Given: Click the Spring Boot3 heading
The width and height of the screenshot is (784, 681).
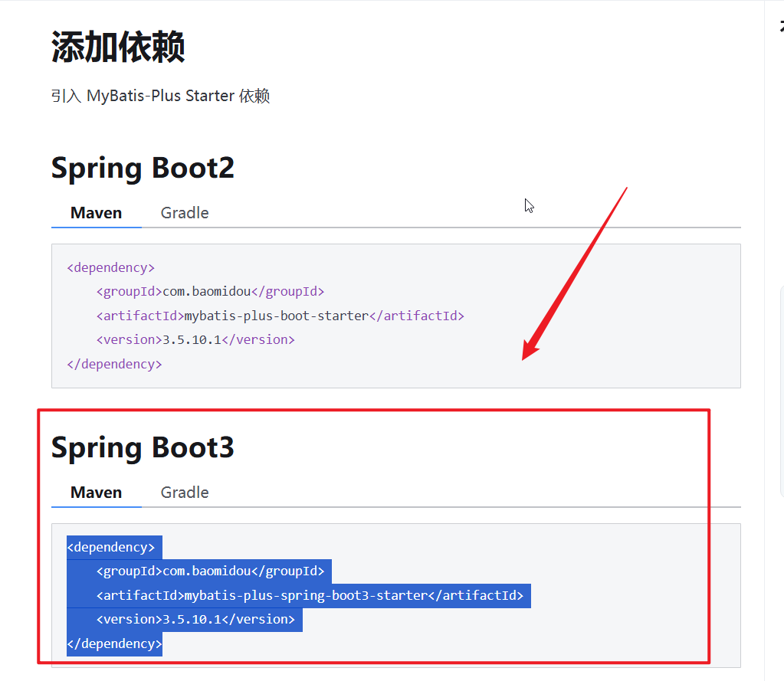Looking at the screenshot, I should [143, 447].
